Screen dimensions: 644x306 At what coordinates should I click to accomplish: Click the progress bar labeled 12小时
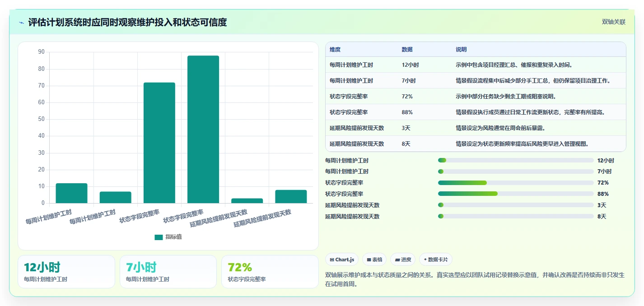point(516,160)
